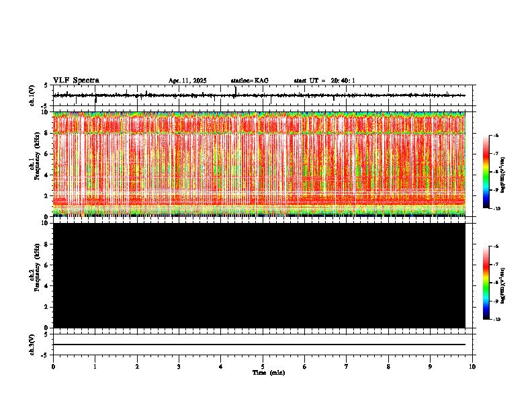Screen dimensions: 532x411
Task: Click the ch.1(V) waveform axis label
Action: pos(32,95)
